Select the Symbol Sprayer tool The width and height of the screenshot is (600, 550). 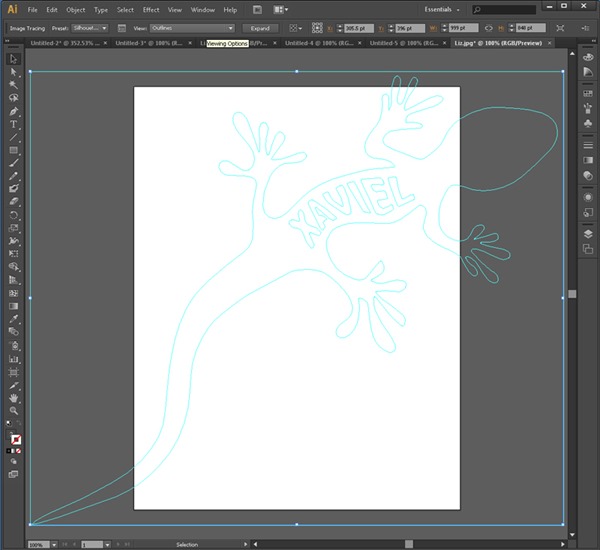pyautogui.click(x=13, y=346)
